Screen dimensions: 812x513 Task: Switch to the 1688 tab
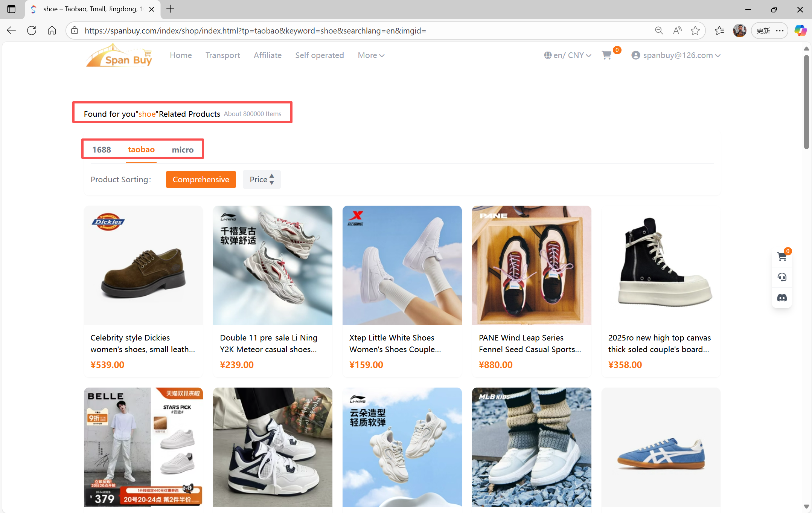coord(102,150)
